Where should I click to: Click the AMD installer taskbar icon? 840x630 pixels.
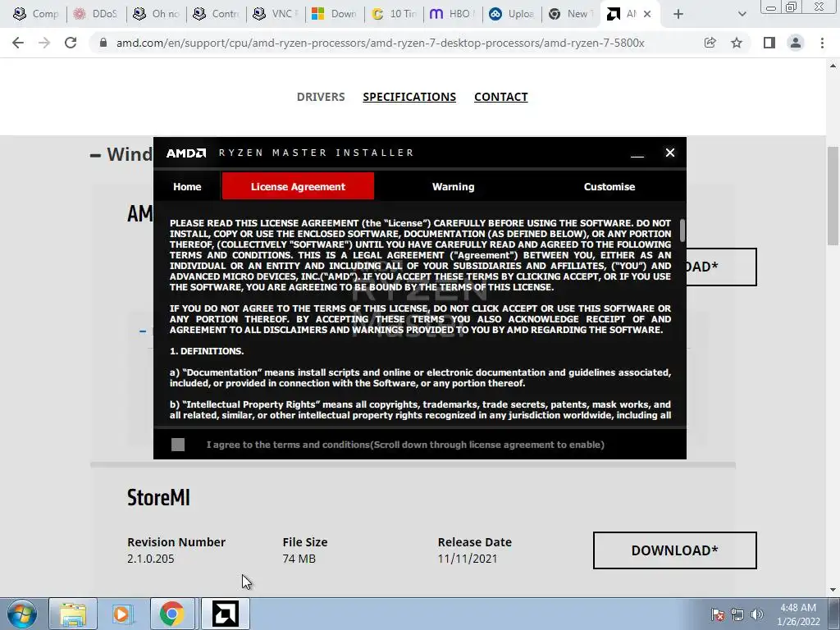[225, 614]
